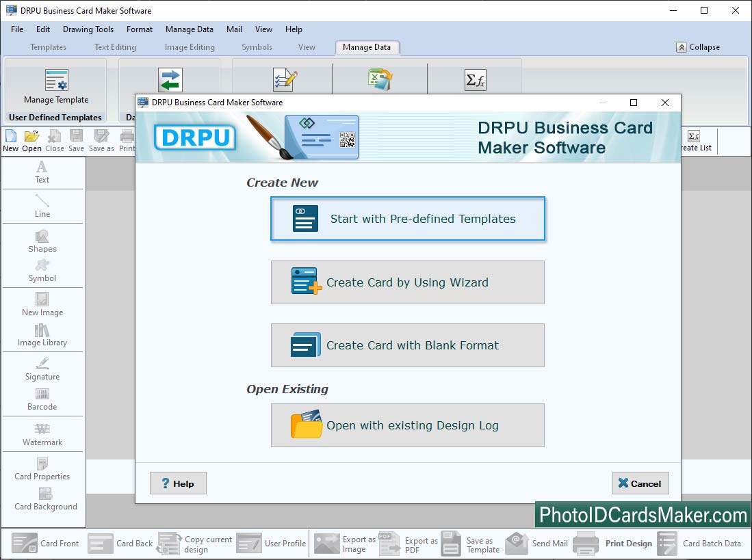
Task: Open the Manage Data menu
Action: pos(190,29)
